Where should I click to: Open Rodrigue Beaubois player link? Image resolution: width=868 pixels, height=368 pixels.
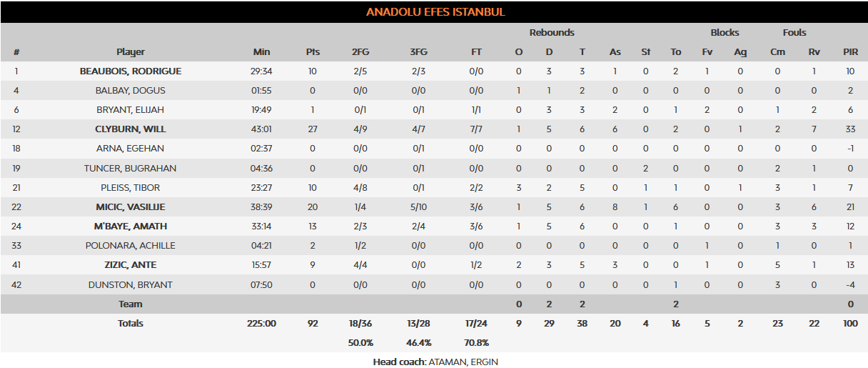[x=131, y=71]
